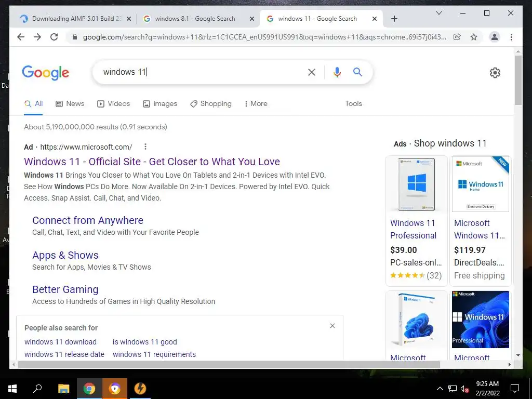Submit search with magnifier icon

pyautogui.click(x=357, y=72)
